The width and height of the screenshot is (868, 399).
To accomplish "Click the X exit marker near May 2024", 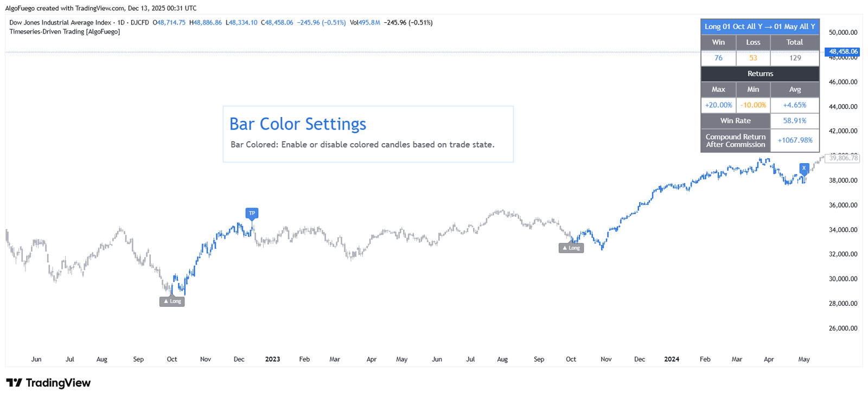I will tap(804, 168).
